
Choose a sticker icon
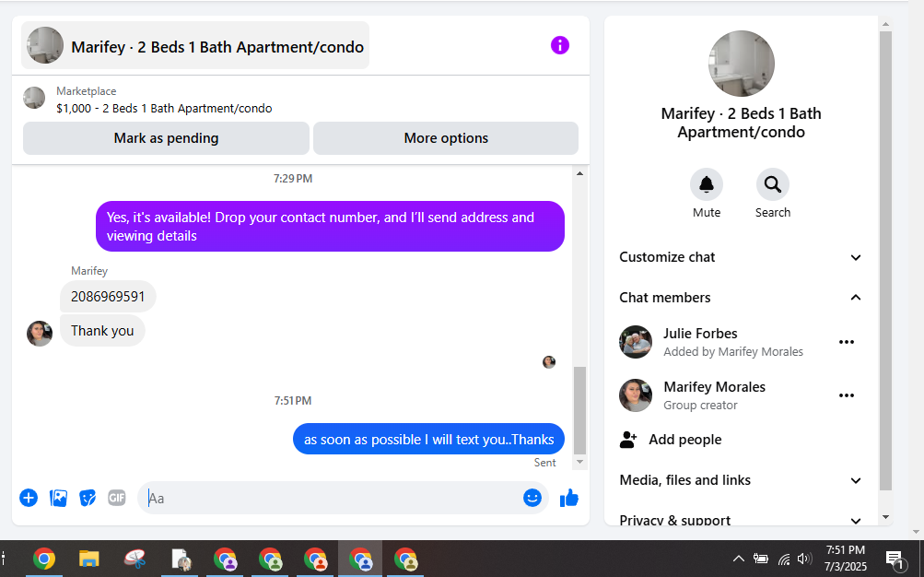88,498
